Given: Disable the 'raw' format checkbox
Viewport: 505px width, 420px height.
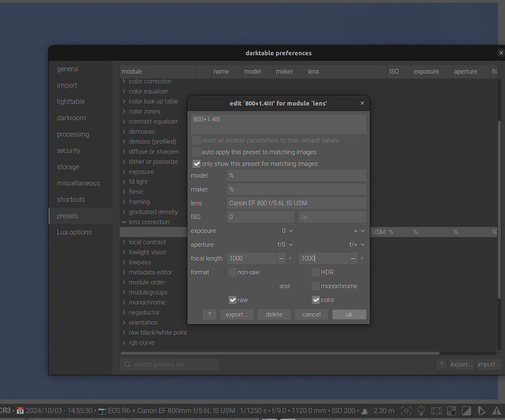Looking at the screenshot, I should (232, 300).
